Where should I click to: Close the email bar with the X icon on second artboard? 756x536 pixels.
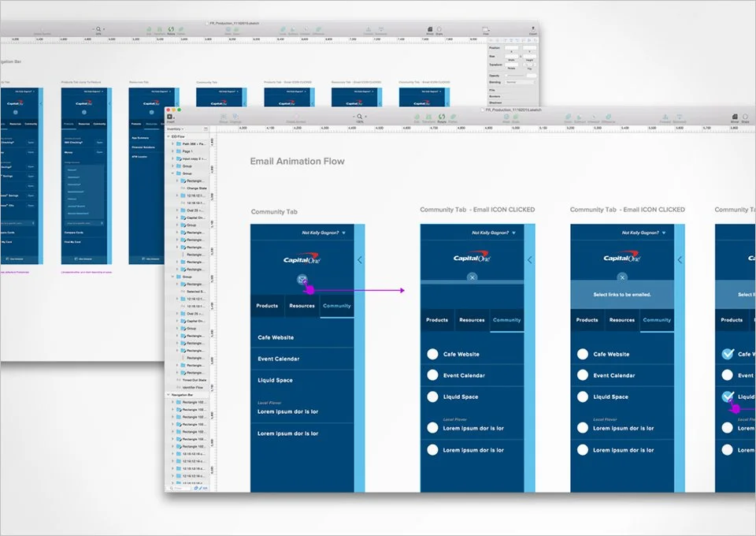[x=472, y=277]
